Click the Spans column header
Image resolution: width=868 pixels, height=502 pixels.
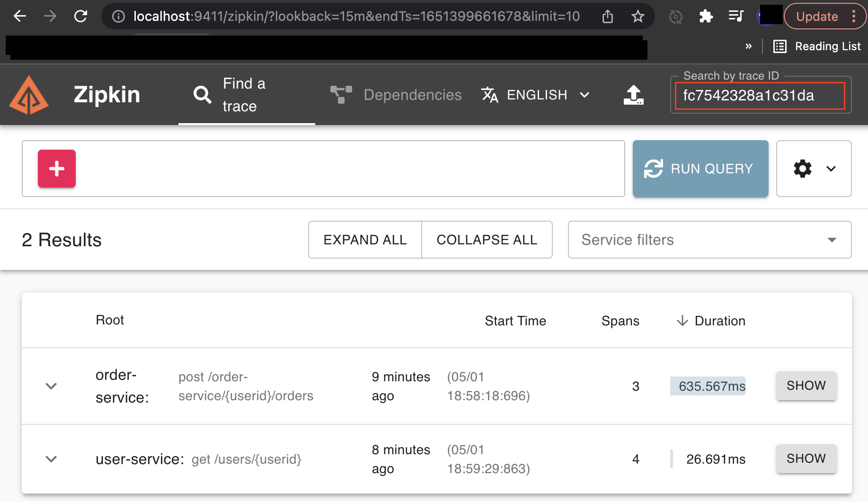[x=620, y=321]
